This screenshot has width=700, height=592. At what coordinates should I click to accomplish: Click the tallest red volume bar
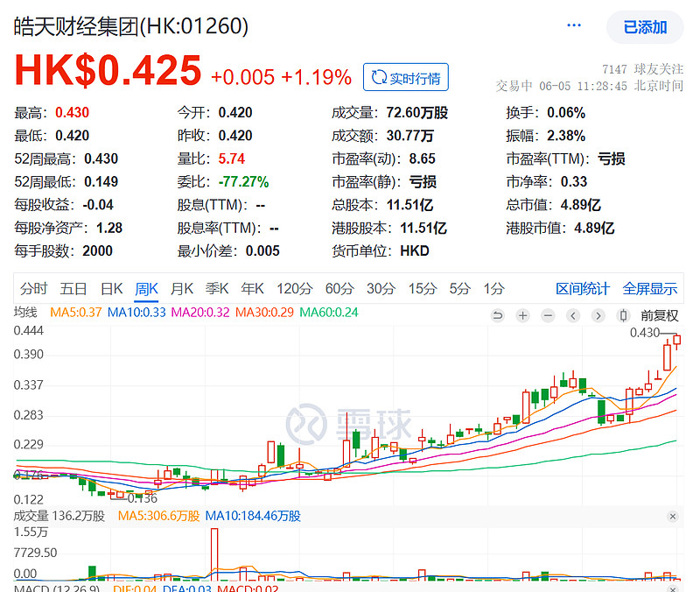(x=214, y=554)
